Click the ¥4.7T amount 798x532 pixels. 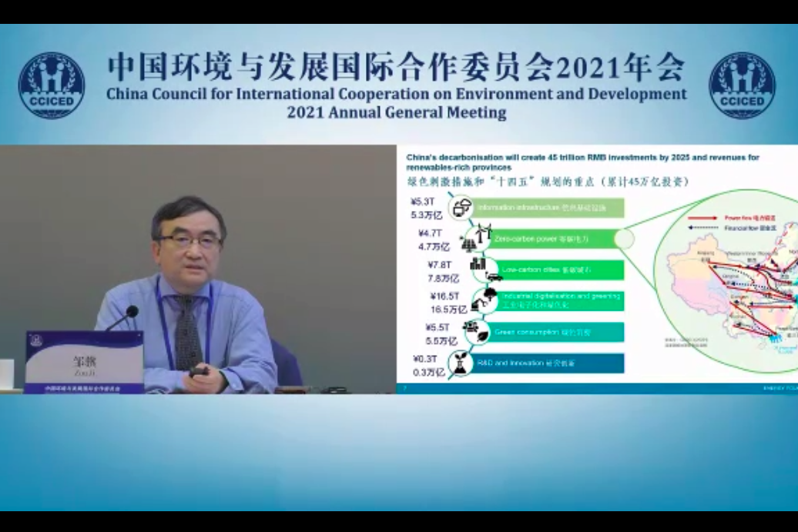tap(430, 233)
